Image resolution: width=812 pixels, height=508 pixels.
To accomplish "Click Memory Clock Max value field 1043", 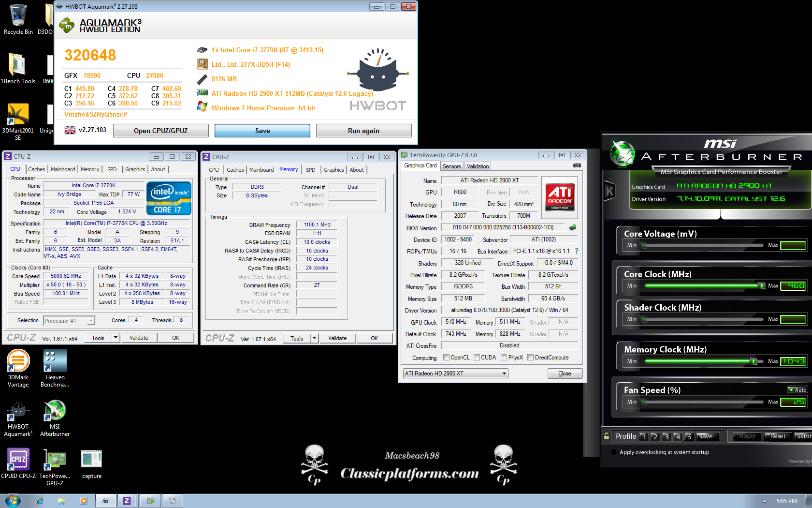I will pos(793,361).
